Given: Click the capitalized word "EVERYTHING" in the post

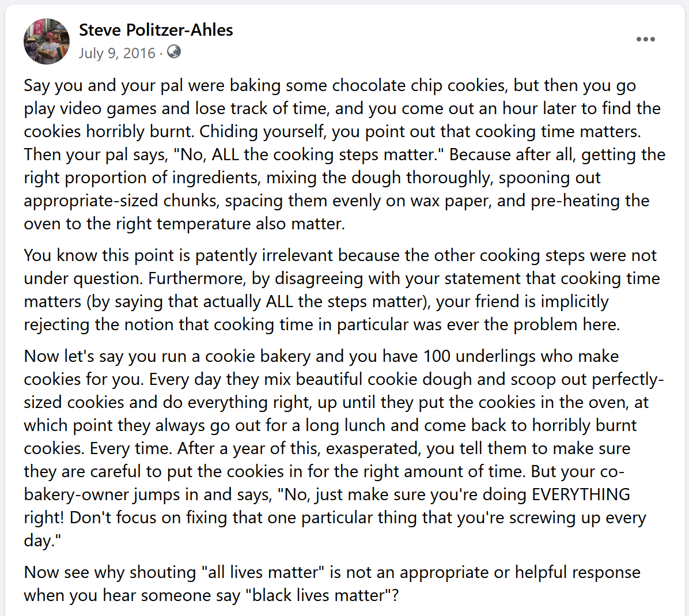Looking at the screenshot, I should point(581,494).
